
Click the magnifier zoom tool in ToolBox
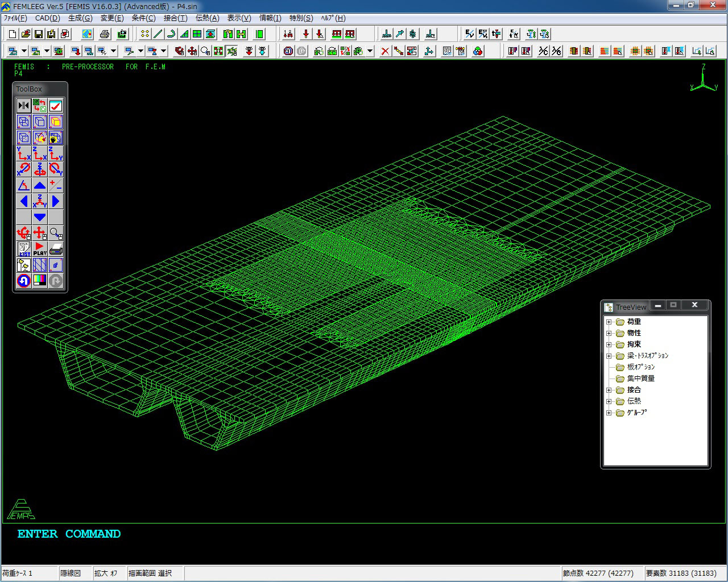coord(56,233)
